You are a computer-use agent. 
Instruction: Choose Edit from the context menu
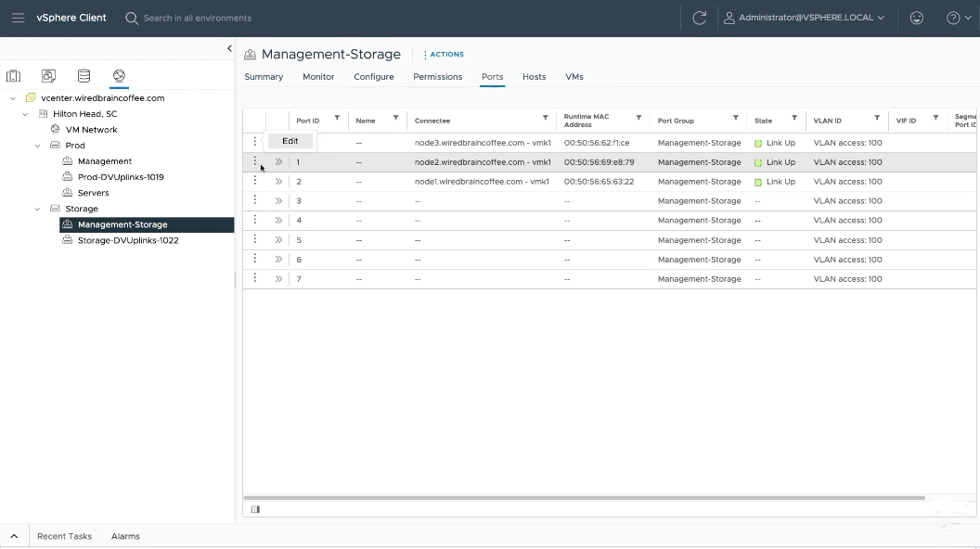pos(290,141)
